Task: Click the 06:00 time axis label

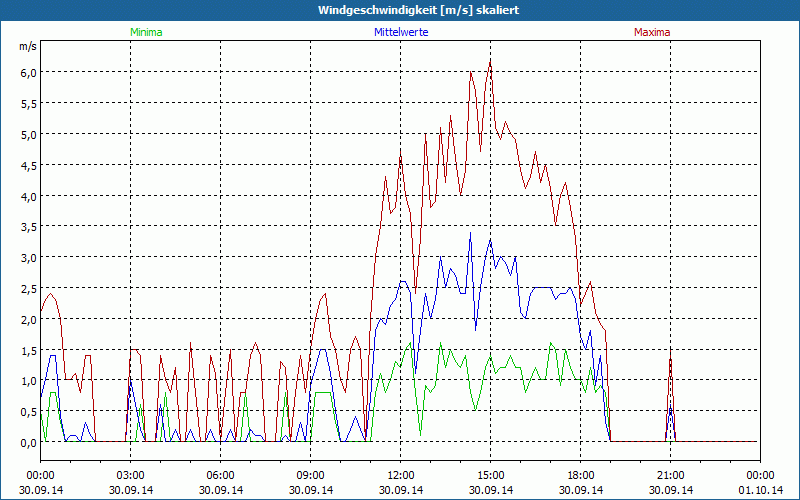Action: point(220,476)
